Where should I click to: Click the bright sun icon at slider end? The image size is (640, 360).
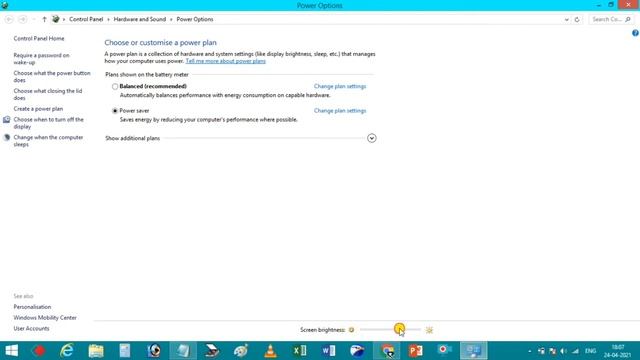[429, 330]
